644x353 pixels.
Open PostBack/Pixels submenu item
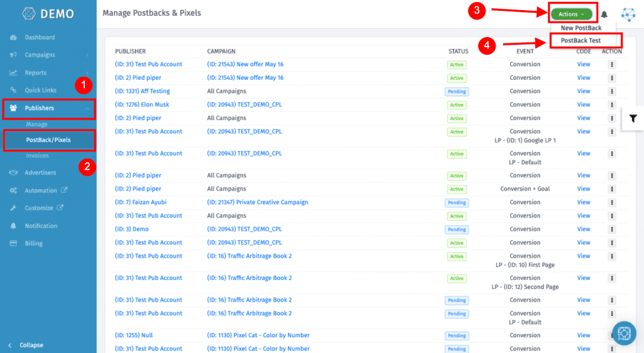pyautogui.click(x=48, y=140)
